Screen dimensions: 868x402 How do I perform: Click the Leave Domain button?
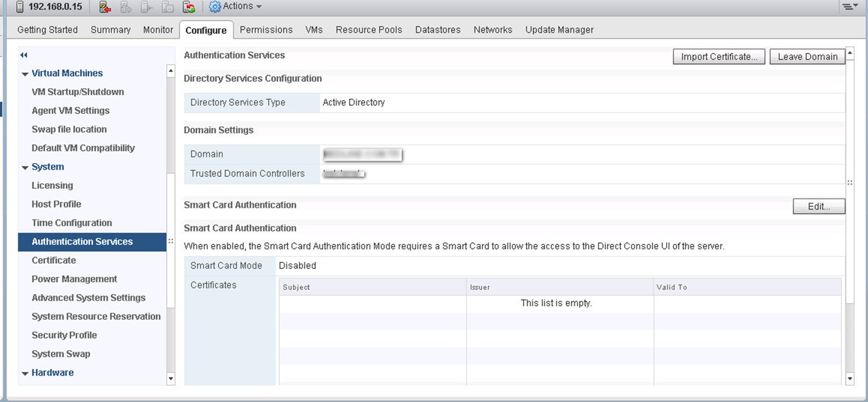coord(807,56)
